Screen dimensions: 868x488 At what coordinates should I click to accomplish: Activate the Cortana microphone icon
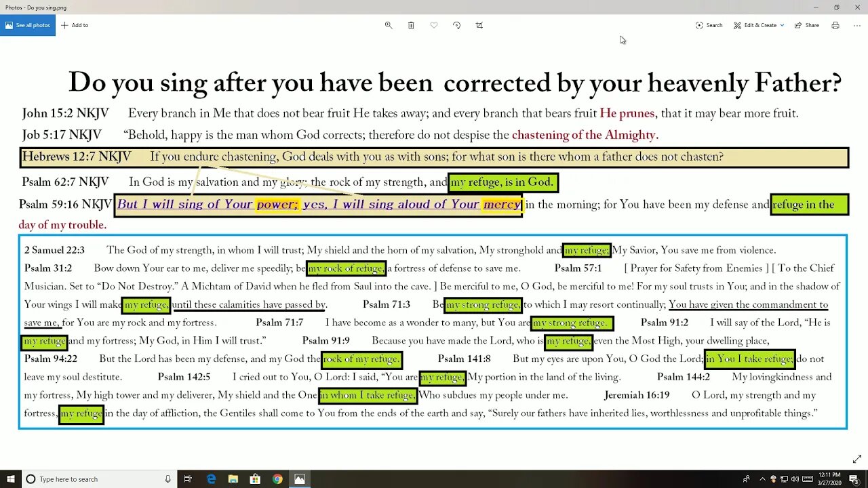167,479
